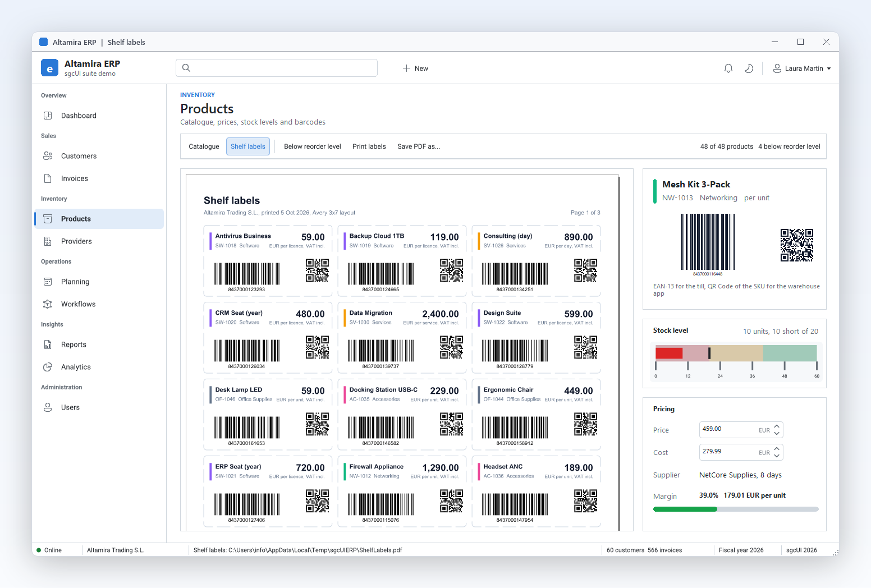Click '4 below reorder level' text
The image size is (871, 588).
[x=789, y=146]
